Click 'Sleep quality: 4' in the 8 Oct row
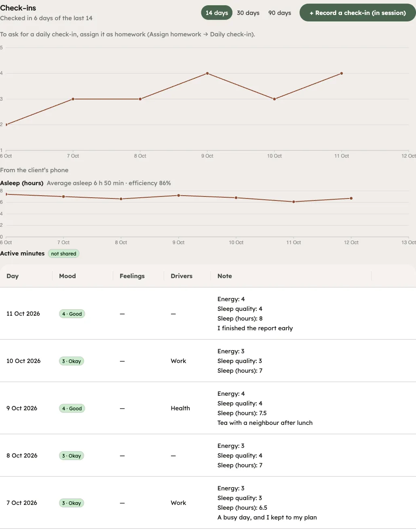The image size is (416, 532). [240, 456]
